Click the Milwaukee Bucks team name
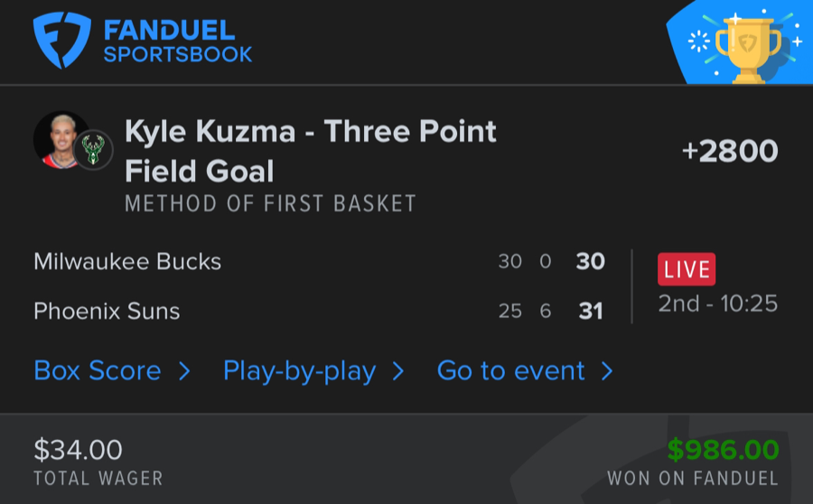Viewport: 813px width, 504px height. pos(127,262)
